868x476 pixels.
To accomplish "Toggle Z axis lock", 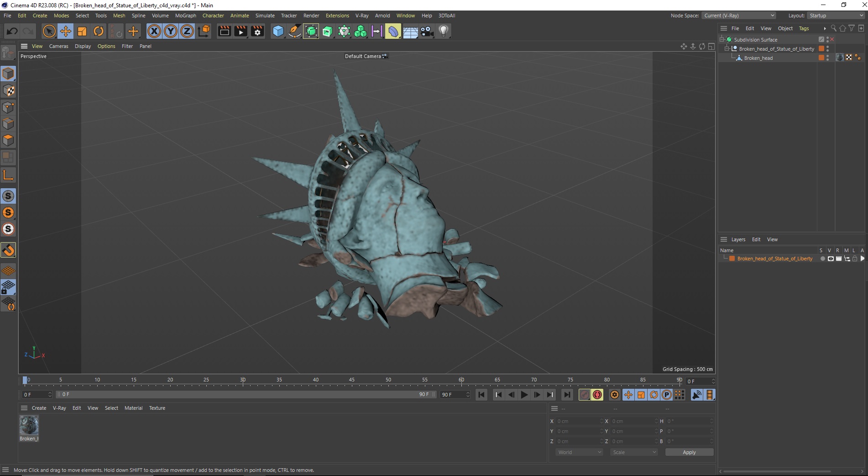I will point(187,31).
